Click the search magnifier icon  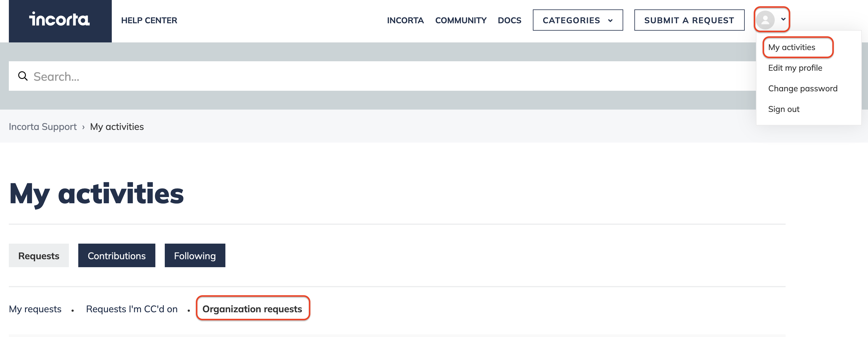point(23,76)
